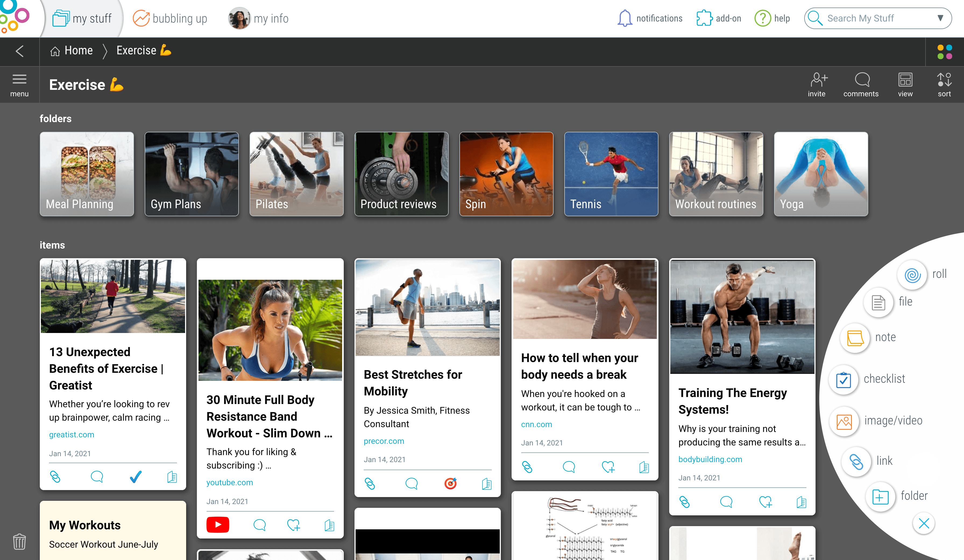This screenshot has height=560, width=964.
Task: Click link icon on 13 Unexpected Benefits card
Action: [x=55, y=477]
